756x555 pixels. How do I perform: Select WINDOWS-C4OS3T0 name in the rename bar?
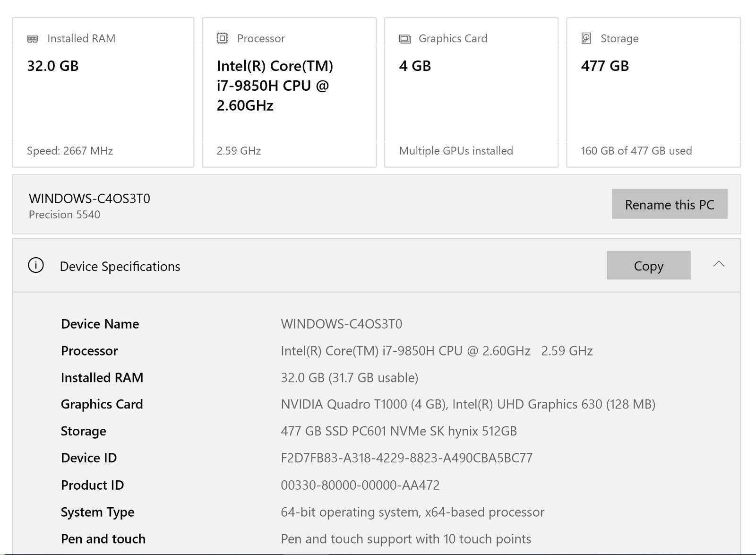click(x=90, y=199)
